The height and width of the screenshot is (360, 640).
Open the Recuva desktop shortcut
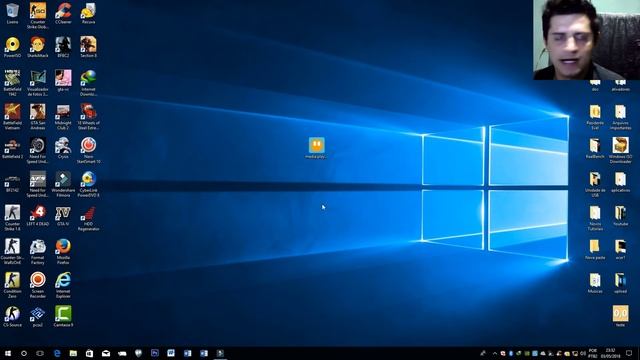pyautogui.click(x=88, y=13)
